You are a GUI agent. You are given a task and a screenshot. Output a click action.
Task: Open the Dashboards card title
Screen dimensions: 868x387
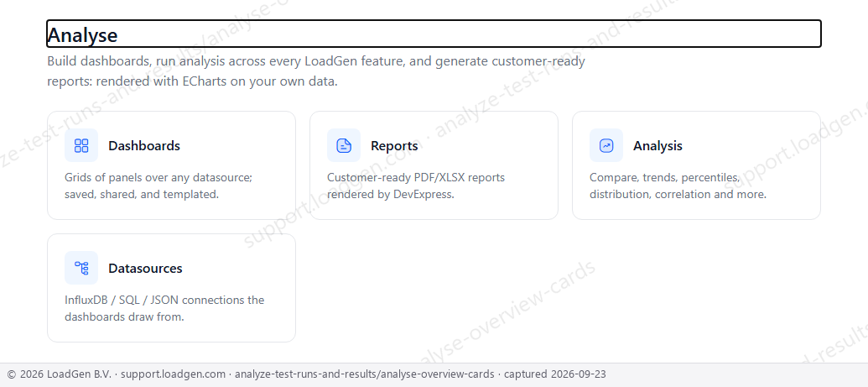tap(144, 146)
